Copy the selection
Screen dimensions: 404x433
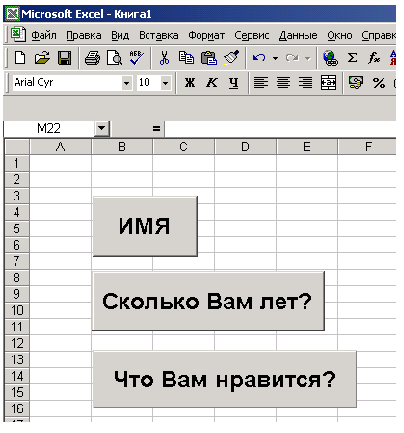(186, 58)
